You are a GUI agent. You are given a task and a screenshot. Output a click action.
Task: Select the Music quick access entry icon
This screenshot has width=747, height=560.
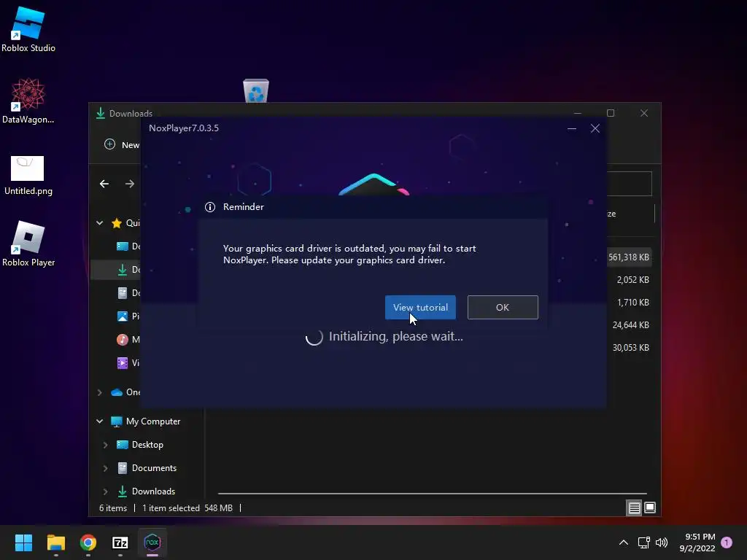[x=123, y=340]
